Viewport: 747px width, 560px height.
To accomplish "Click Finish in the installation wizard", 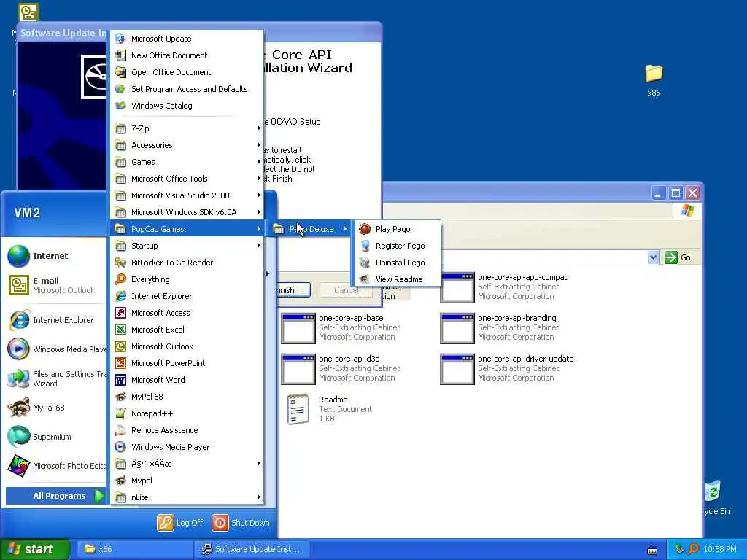I will point(293,290).
